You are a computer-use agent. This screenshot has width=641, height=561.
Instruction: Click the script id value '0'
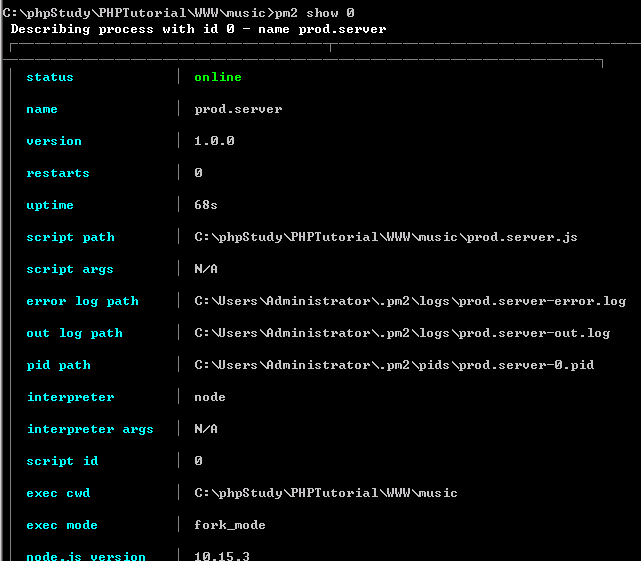point(198,461)
